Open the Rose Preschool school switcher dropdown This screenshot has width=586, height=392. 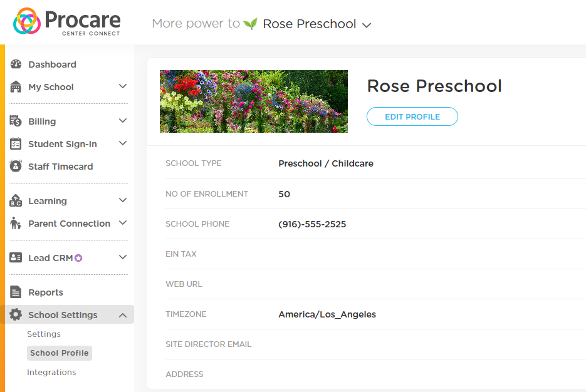pos(317,24)
